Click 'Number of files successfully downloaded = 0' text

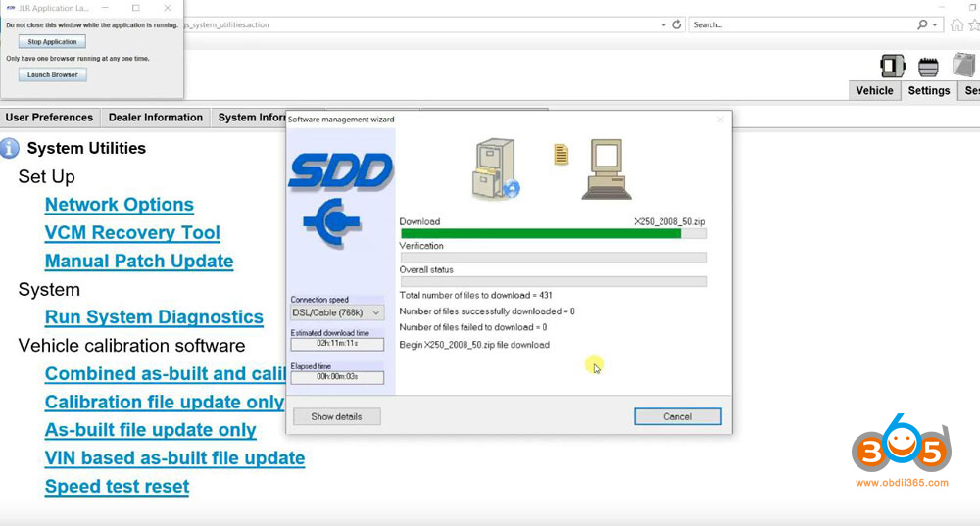pyautogui.click(x=487, y=311)
